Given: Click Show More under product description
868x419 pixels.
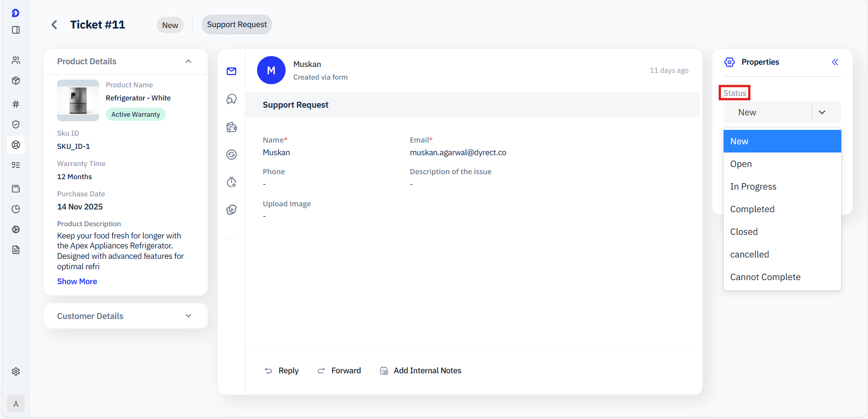Looking at the screenshot, I should tap(77, 281).
